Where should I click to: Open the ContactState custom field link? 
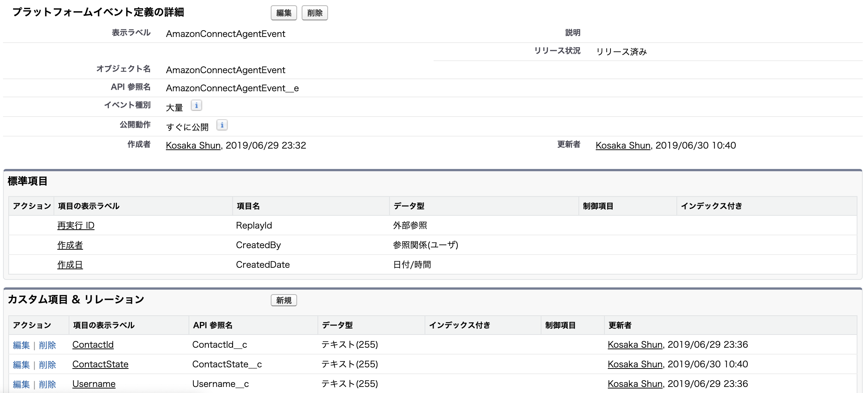click(100, 364)
